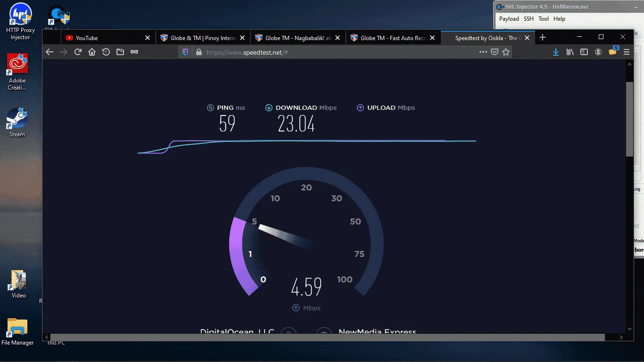Go back using the browser back arrow
The height and width of the screenshot is (362, 644).
[50, 52]
